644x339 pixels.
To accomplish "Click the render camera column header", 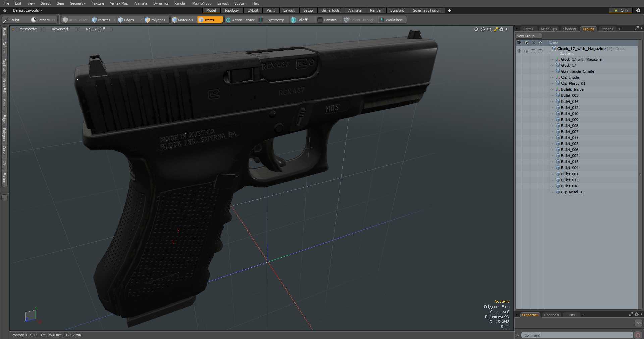I will coord(526,43).
